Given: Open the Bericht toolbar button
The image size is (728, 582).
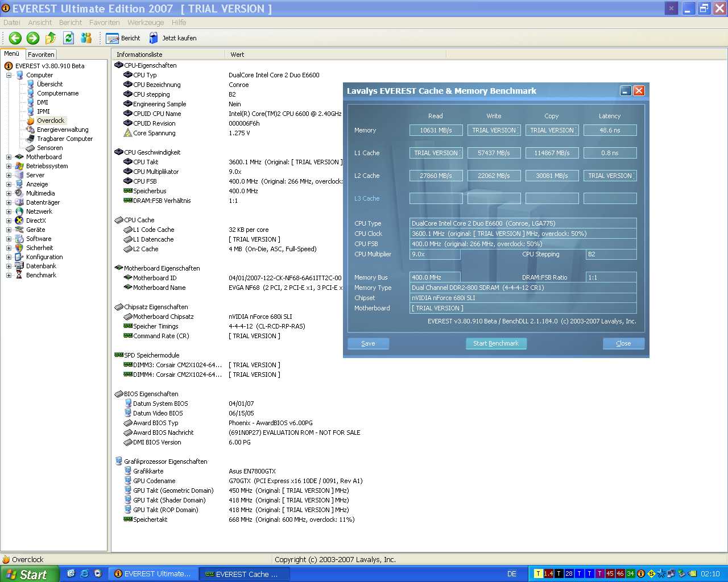Looking at the screenshot, I should click(123, 38).
